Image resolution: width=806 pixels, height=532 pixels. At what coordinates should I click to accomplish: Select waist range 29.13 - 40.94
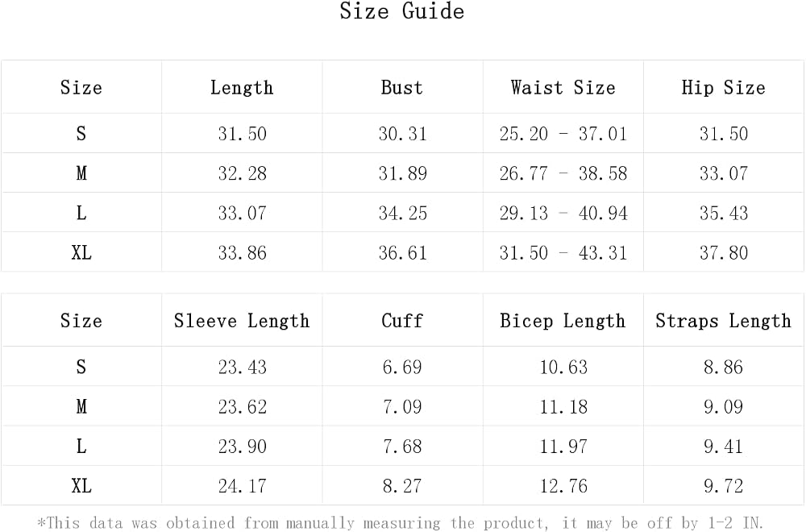pyautogui.click(x=563, y=213)
